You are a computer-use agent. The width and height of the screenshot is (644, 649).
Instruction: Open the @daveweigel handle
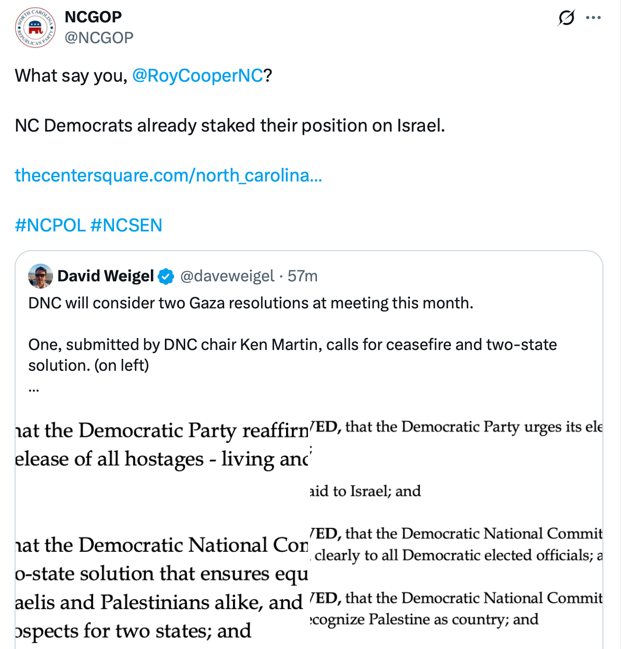coord(227,276)
